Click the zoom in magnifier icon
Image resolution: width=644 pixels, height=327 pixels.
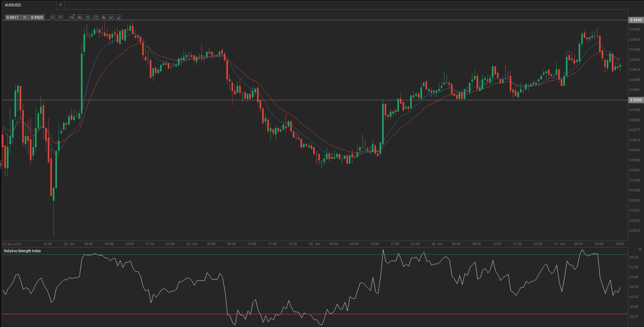61,17
